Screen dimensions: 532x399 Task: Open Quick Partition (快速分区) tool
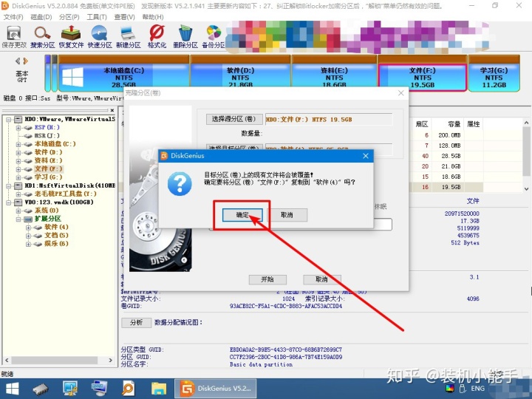click(x=100, y=37)
